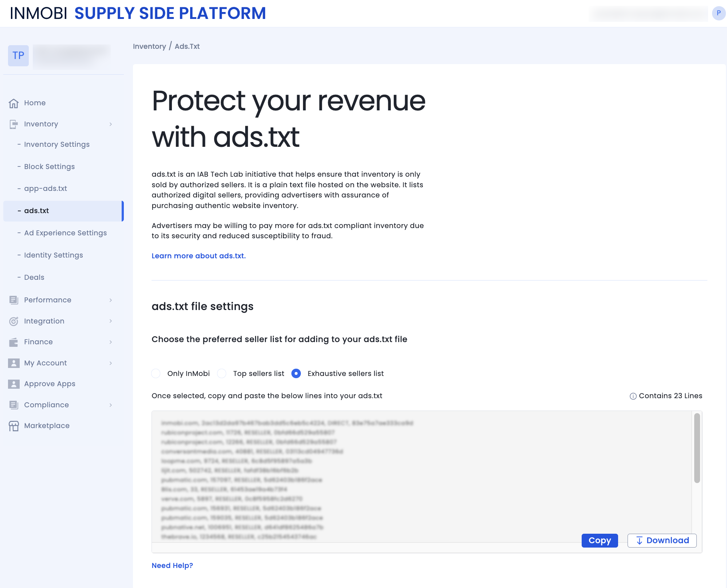Expand the Performance chevron
The height and width of the screenshot is (588, 727).
111,300
